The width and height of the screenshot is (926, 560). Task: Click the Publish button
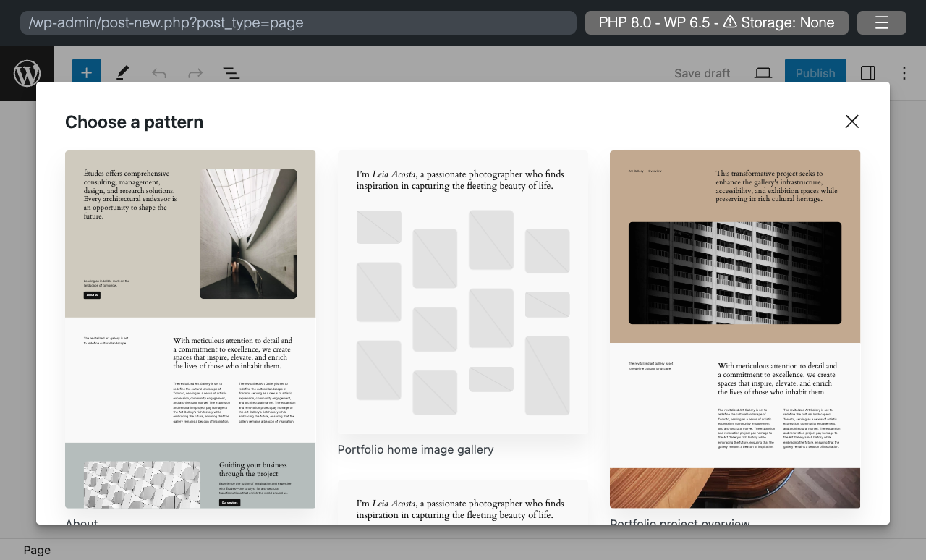coord(815,73)
